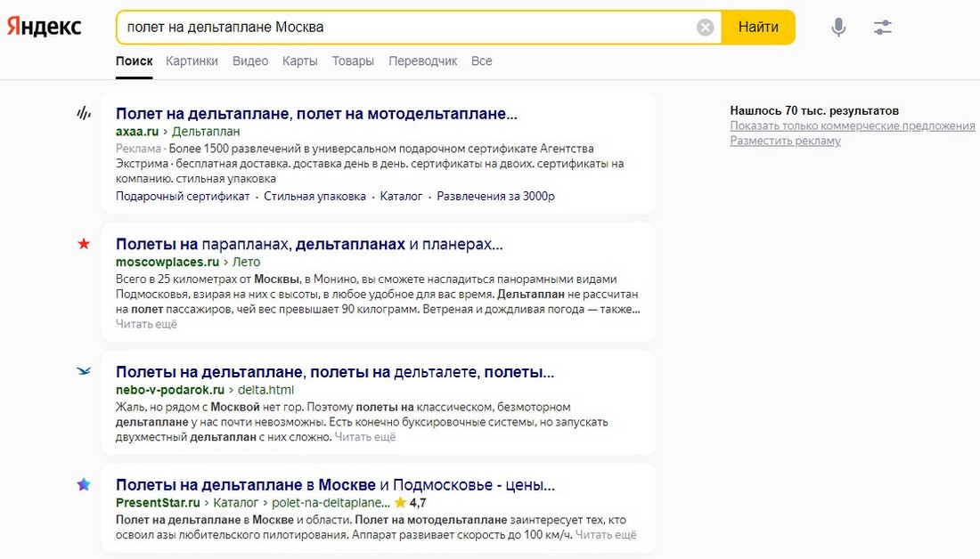Open the Товары tab
The image size is (980, 559).
353,61
